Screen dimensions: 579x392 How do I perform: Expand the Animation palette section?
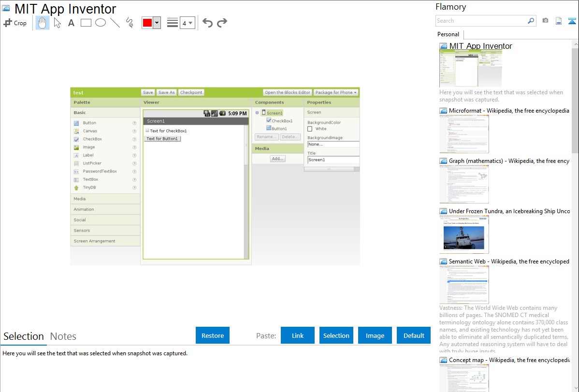(x=105, y=209)
